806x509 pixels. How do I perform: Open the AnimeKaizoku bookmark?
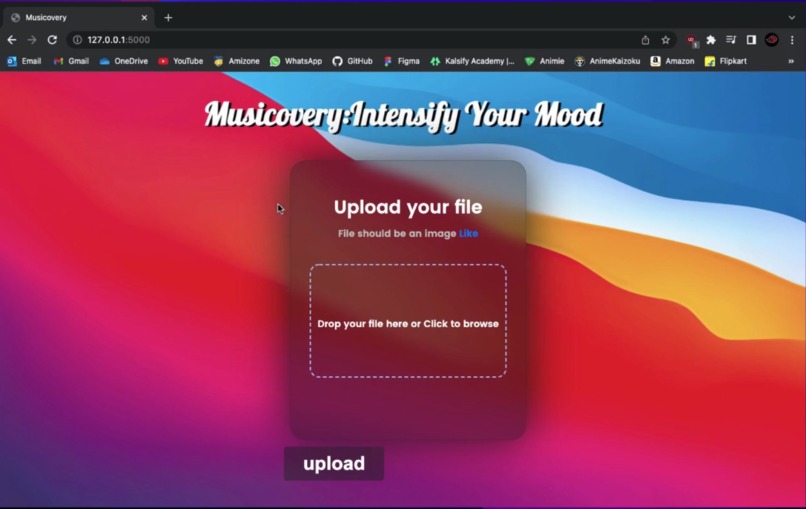(608, 61)
